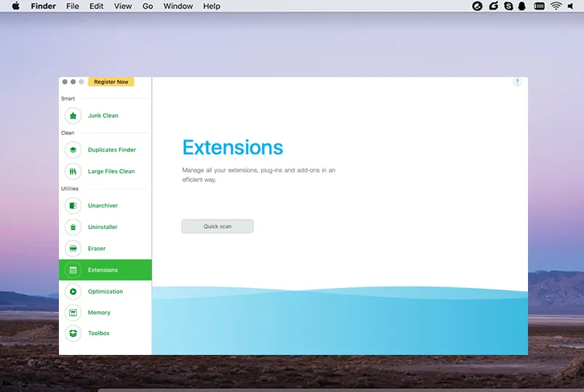Viewport: 584px width, 392px height.
Task: Open the Toolbox icon in sidebar
Action: tap(73, 333)
